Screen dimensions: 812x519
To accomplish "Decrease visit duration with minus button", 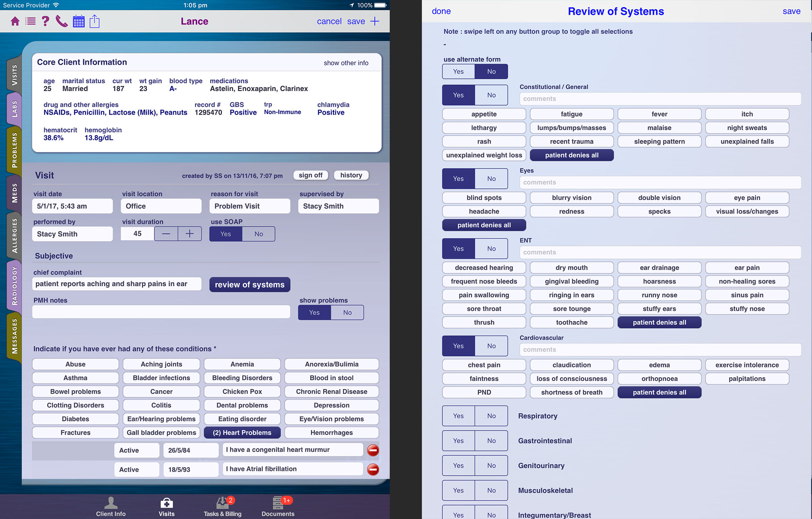I will pos(166,234).
